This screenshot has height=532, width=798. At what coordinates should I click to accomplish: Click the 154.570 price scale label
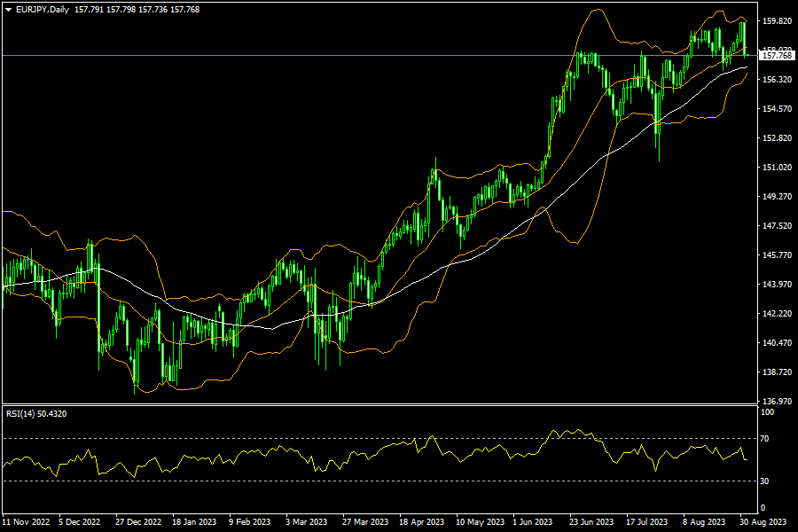[x=777, y=108]
